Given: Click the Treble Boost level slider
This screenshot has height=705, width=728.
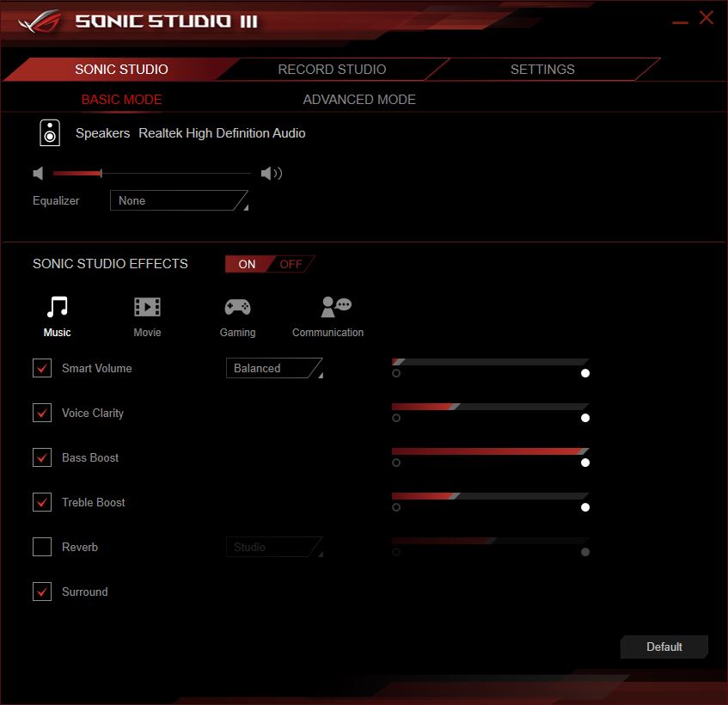Looking at the screenshot, I should coord(490,495).
